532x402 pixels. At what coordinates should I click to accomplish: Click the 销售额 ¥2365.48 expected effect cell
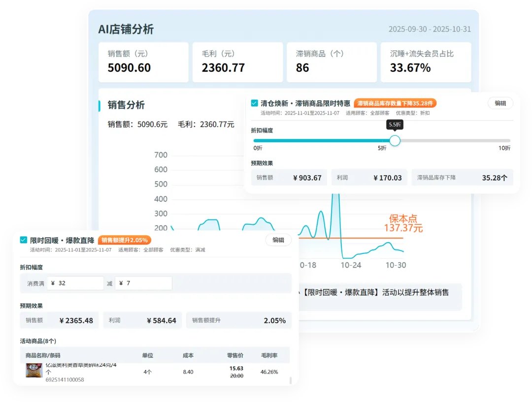(60, 320)
